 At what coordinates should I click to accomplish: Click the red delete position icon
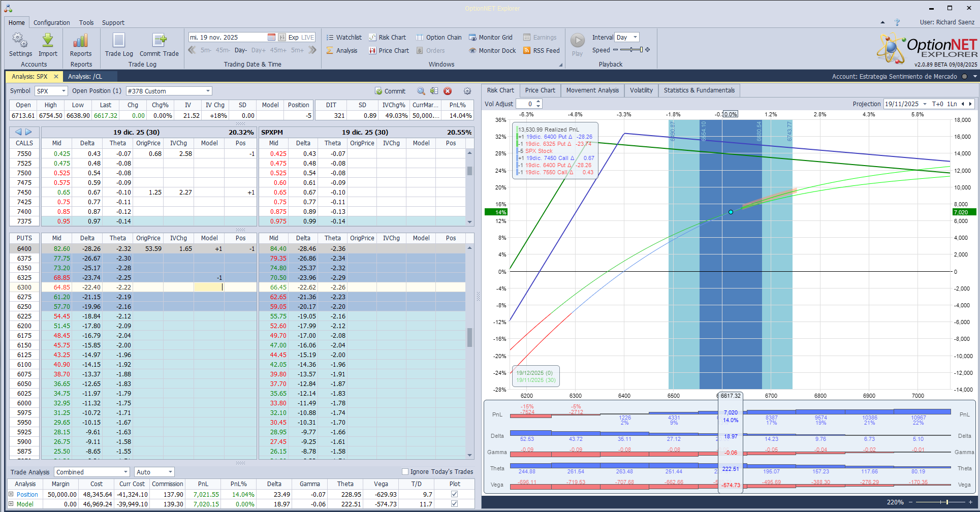point(448,91)
